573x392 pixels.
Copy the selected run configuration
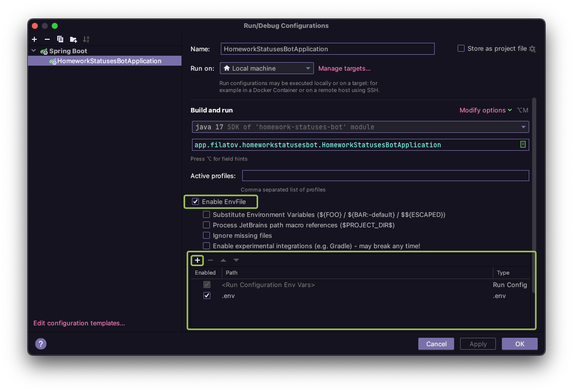point(60,39)
